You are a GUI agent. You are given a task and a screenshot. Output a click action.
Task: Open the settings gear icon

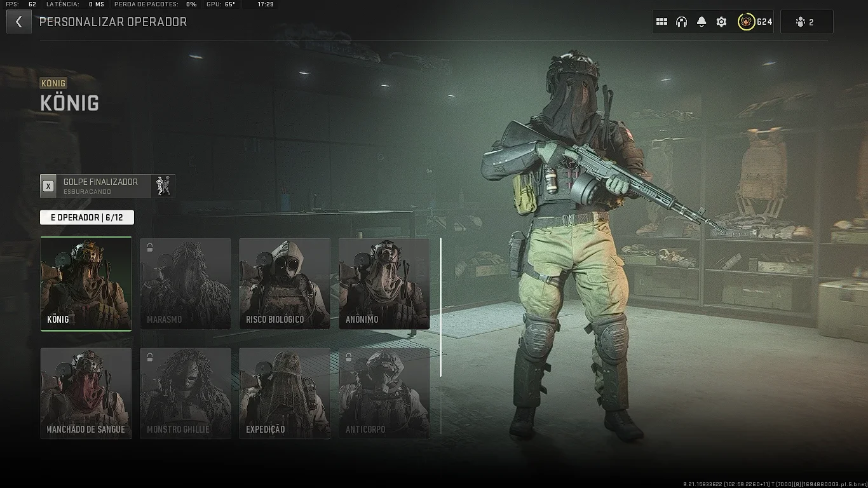point(721,22)
